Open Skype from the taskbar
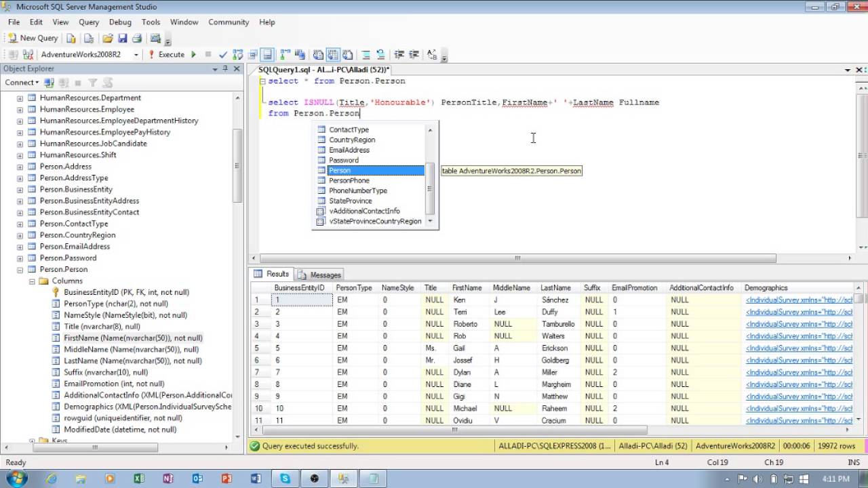 click(285, 479)
